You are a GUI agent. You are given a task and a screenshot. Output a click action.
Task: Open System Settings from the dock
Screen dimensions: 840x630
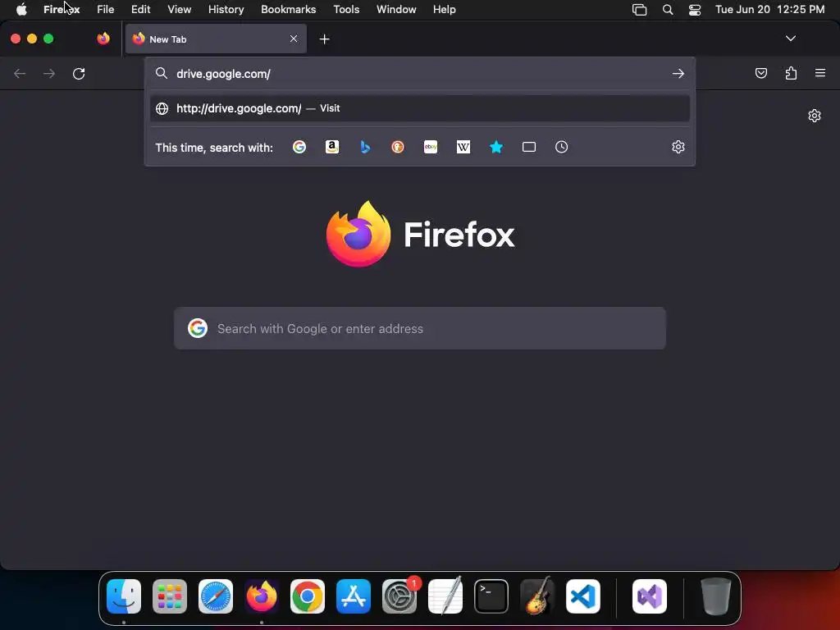coord(399,596)
